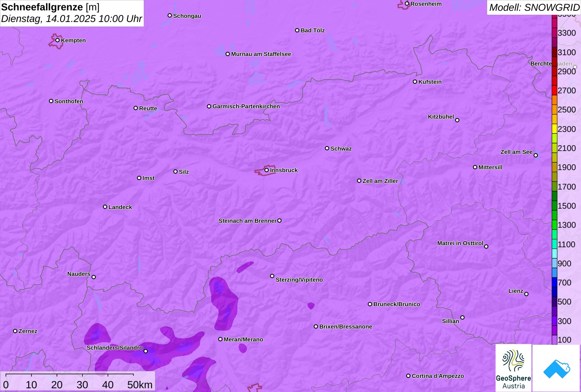581x392 pixels.
Task: Click the "1500" legend value
Action: (567, 206)
